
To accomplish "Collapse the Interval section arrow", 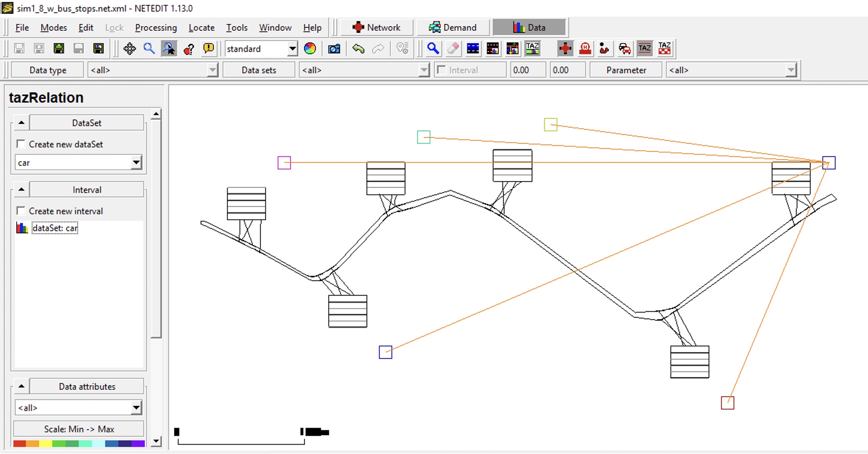I will (21, 190).
